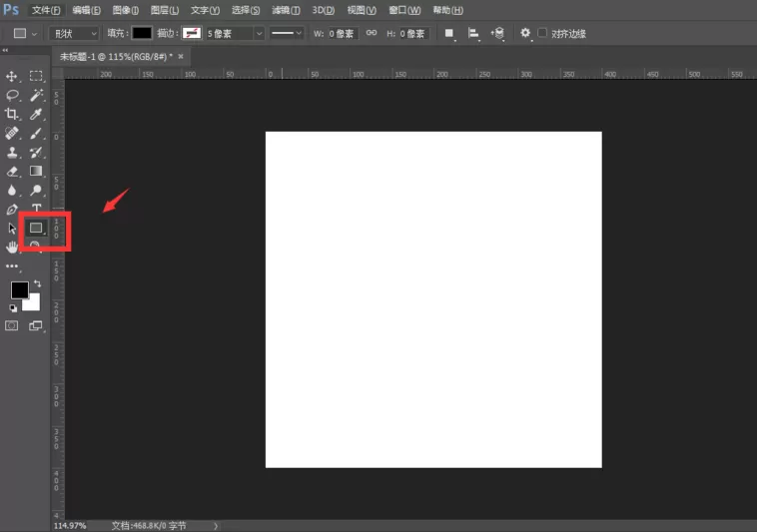Open the foreground color picker
This screenshot has width=757, height=532.
[19, 289]
